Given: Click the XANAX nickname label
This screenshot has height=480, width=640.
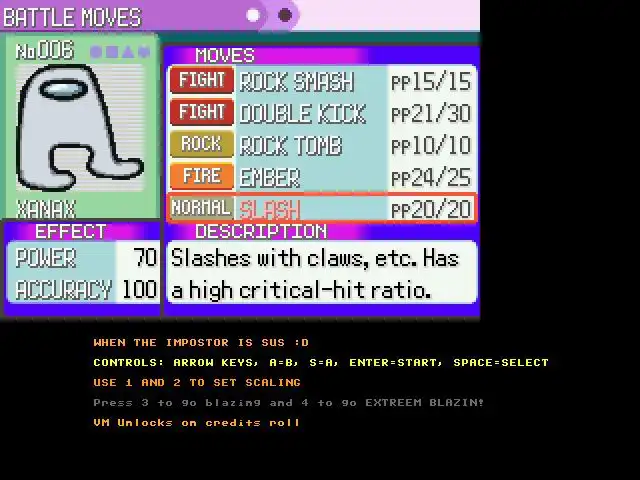Looking at the screenshot, I should coord(46,209).
